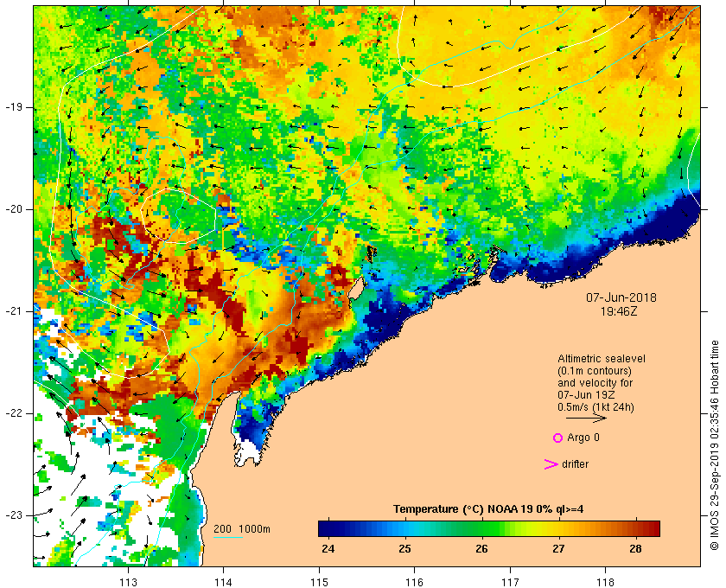Screen dimensions: 726x588
Task: Click the magenta drifter arrow legend symbol
Action: click(551, 464)
